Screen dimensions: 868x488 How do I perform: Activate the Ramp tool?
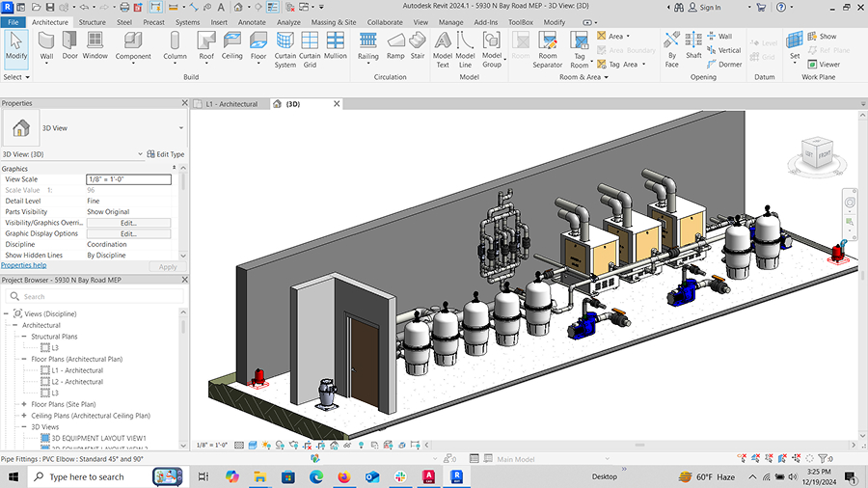coord(395,45)
